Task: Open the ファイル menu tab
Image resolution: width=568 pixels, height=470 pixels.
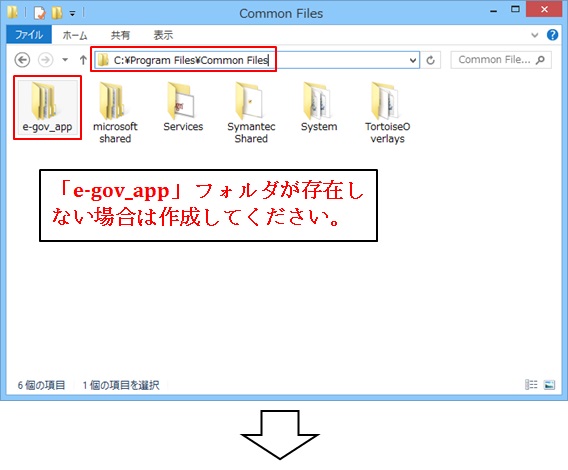Action: click(29, 35)
